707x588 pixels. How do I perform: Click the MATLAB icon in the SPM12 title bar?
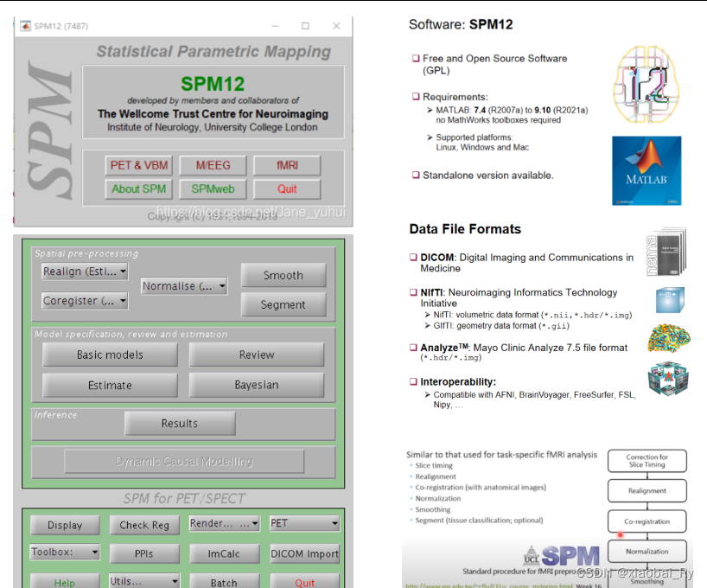pos(26,26)
